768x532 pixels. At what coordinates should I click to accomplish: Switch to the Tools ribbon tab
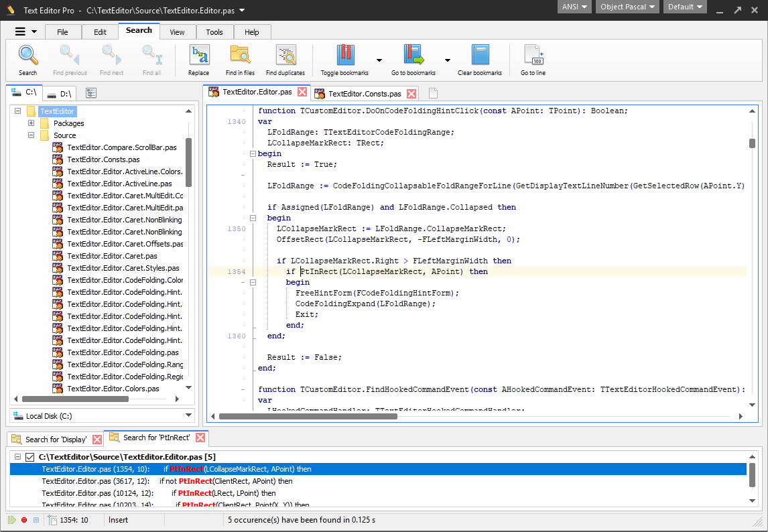pyautogui.click(x=214, y=32)
